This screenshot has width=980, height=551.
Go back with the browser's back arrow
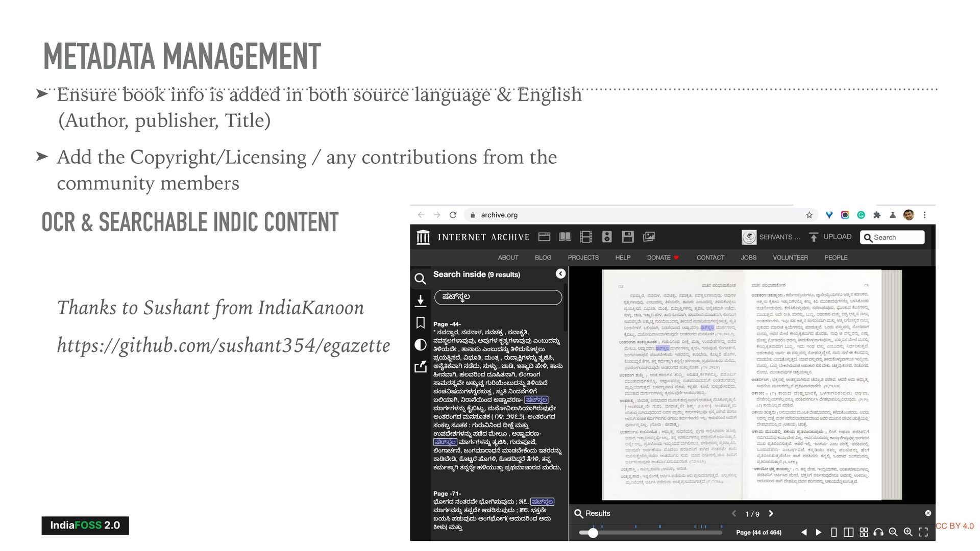point(421,215)
